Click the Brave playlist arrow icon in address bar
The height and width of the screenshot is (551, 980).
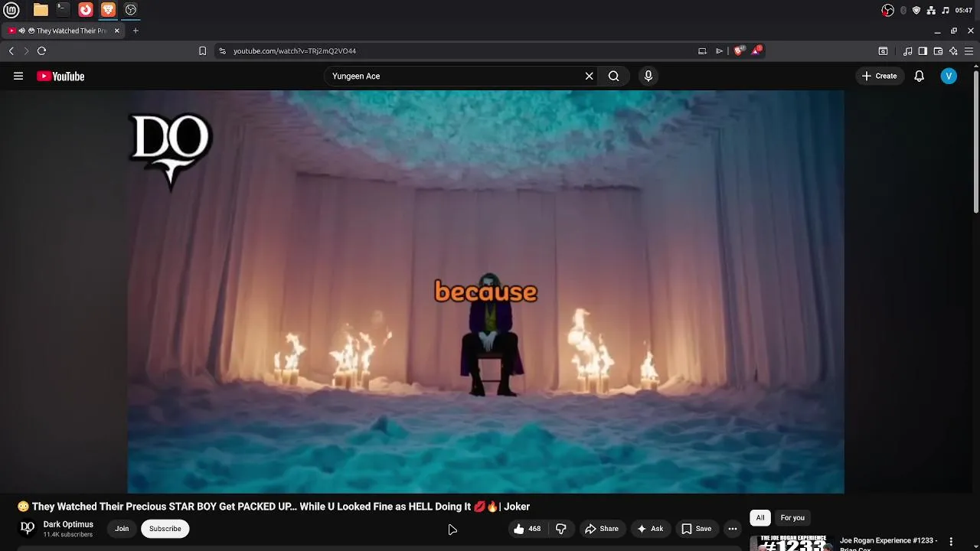719,51
